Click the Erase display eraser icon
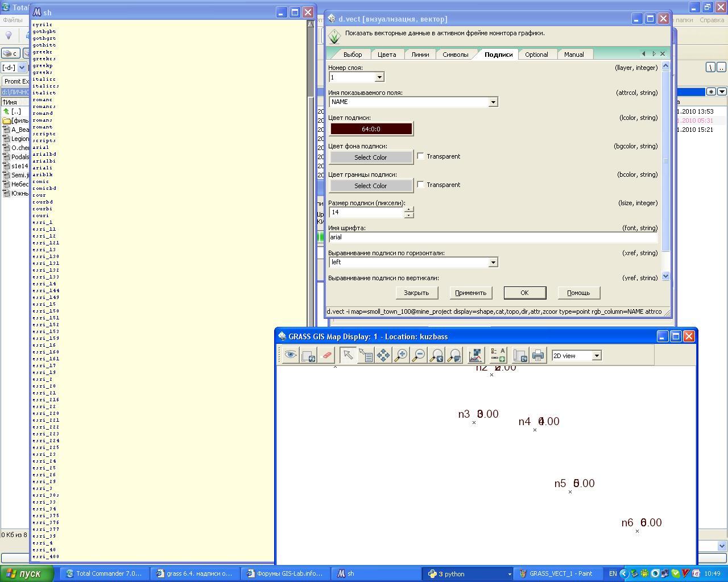This screenshot has width=728, height=582. click(x=327, y=355)
